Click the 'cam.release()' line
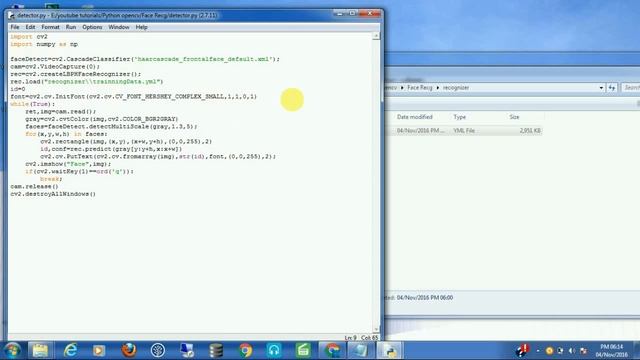 click(34, 187)
